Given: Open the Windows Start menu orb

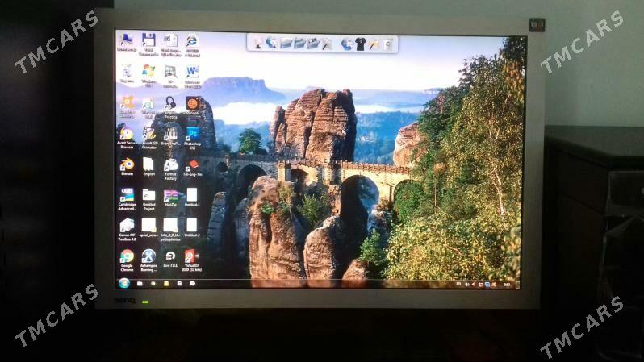Looking at the screenshot, I should pyautogui.click(x=123, y=283).
